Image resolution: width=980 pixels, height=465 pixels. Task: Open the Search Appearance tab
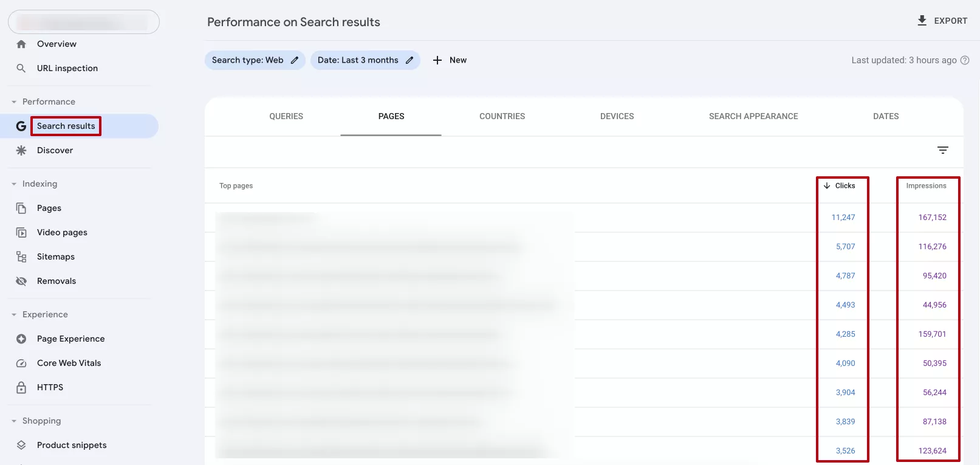coord(753,116)
